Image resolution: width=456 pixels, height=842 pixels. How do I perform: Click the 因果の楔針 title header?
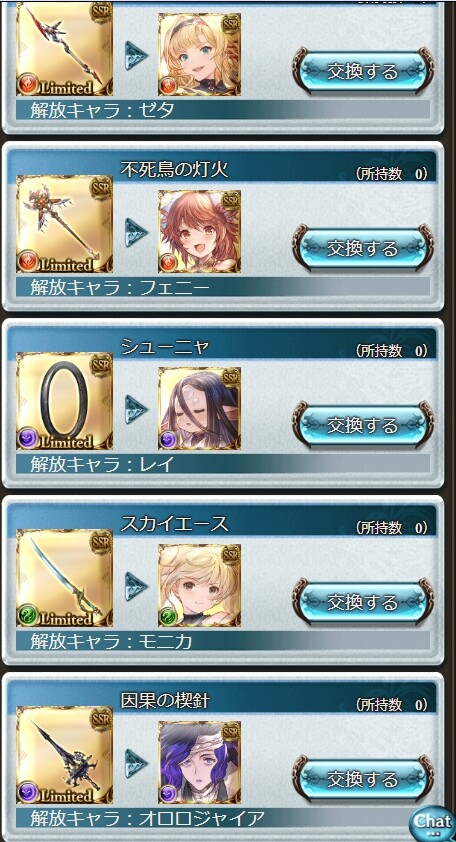click(223, 700)
